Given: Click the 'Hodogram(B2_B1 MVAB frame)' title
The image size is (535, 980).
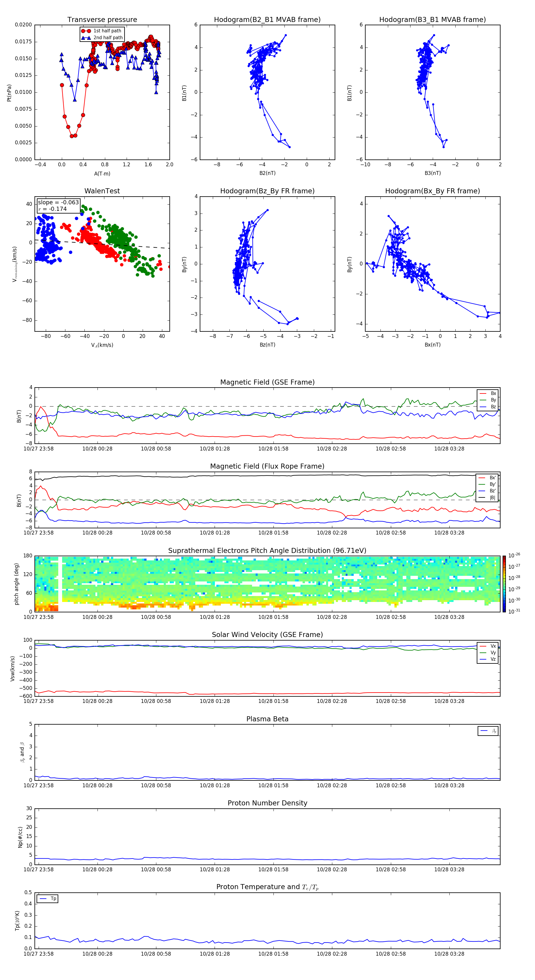Looking at the screenshot, I should point(267,19).
